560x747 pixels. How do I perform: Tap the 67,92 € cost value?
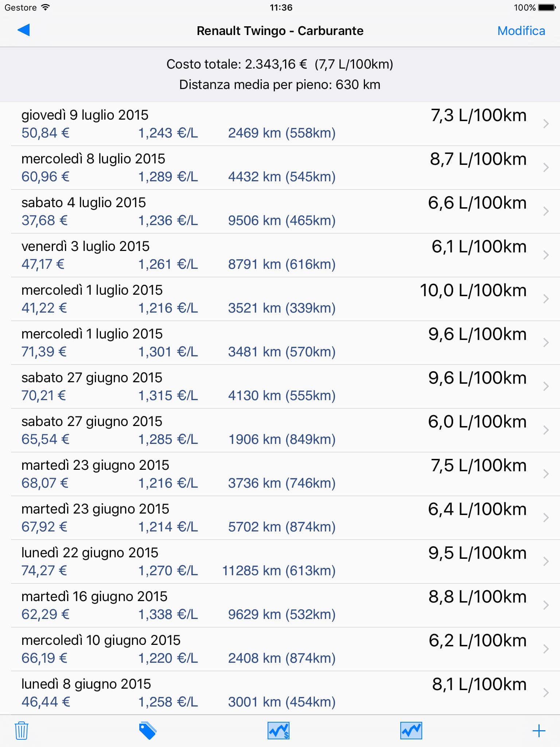[44, 527]
